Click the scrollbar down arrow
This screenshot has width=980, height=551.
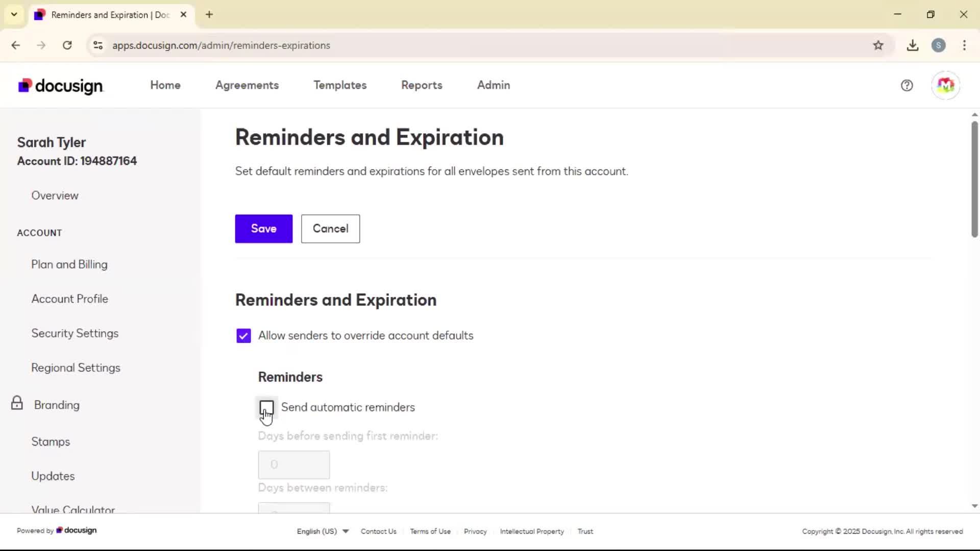click(974, 506)
